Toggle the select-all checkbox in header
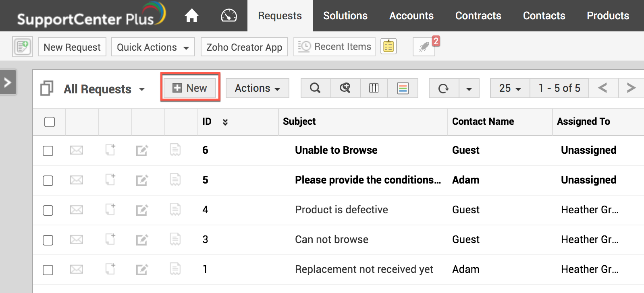This screenshot has height=293, width=644. 50,122
